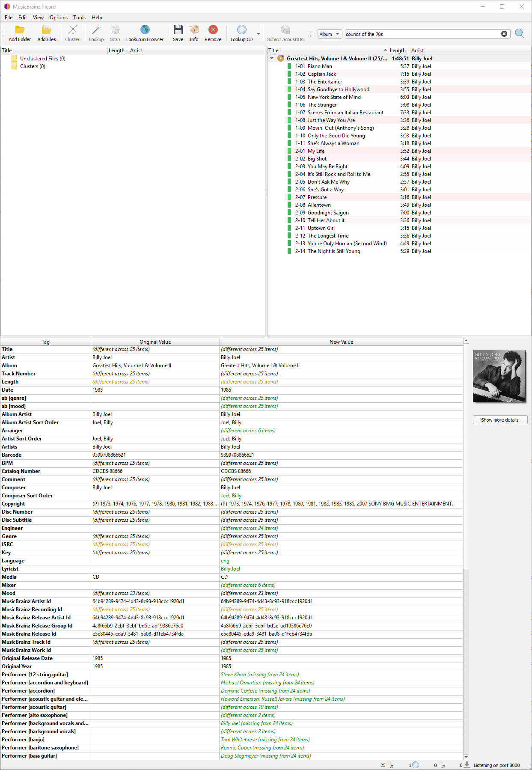Click the Lookup wand icon
This screenshot has width=532, height=770.
click(x=96, y=30)
